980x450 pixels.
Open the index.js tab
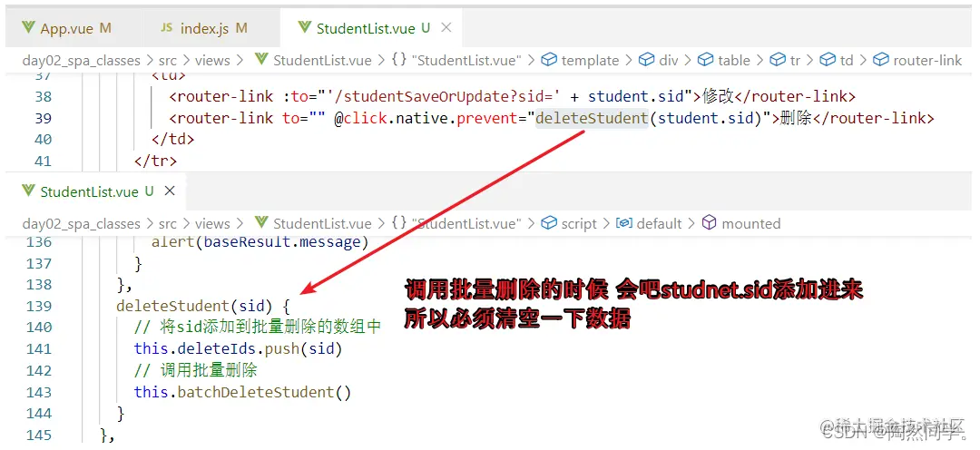click(204, 28)
